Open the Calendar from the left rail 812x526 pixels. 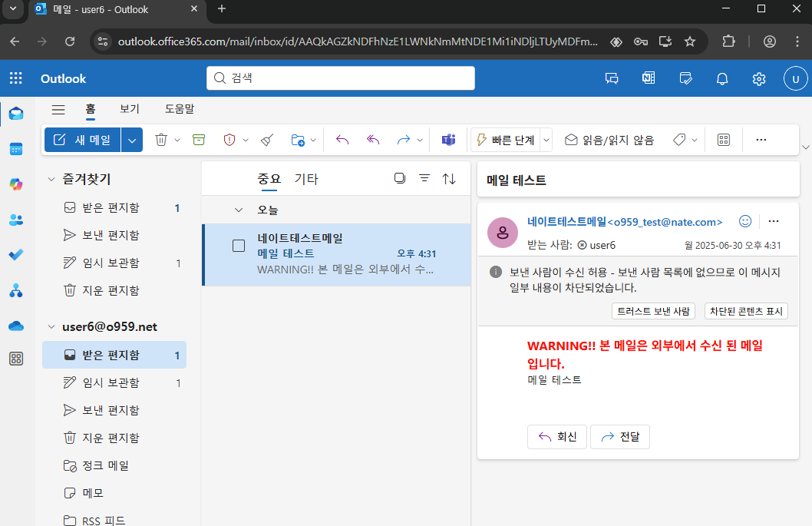[x=16, y=148]
